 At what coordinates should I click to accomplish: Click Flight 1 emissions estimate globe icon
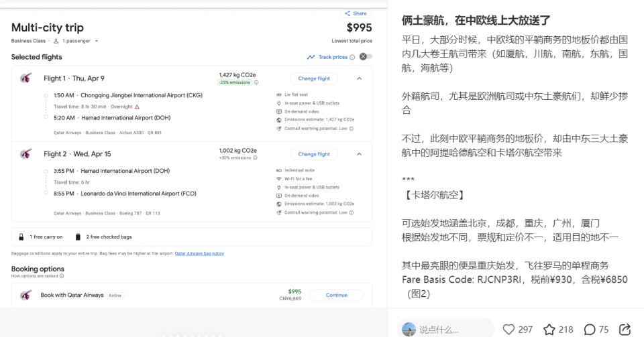[279, 120]
